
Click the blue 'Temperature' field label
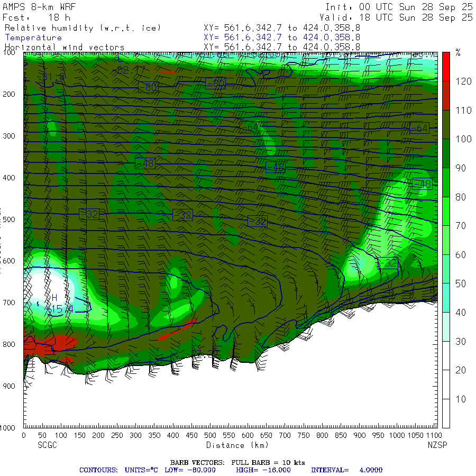(x=33, y=38)
